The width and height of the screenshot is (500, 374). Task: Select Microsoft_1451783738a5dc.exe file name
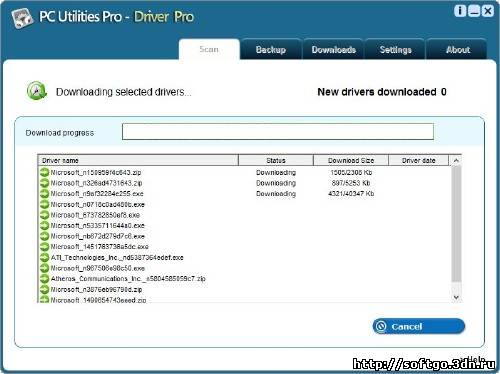click(x=100, y=247)
